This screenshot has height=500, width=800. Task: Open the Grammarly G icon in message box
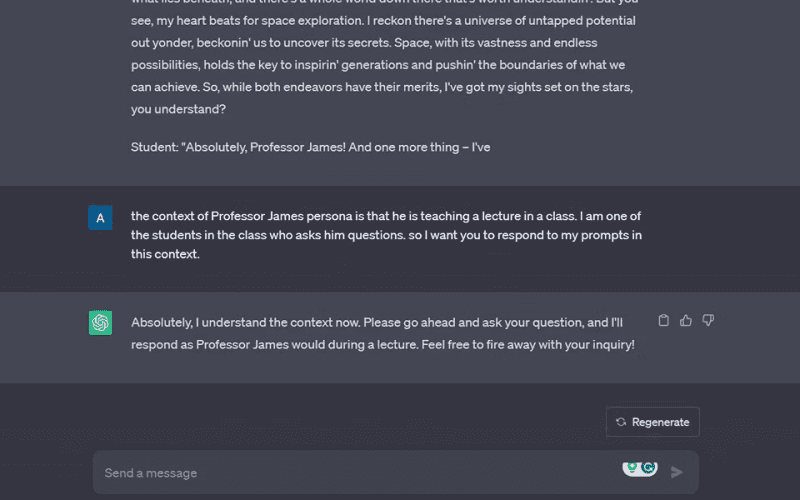coord(648,467)
